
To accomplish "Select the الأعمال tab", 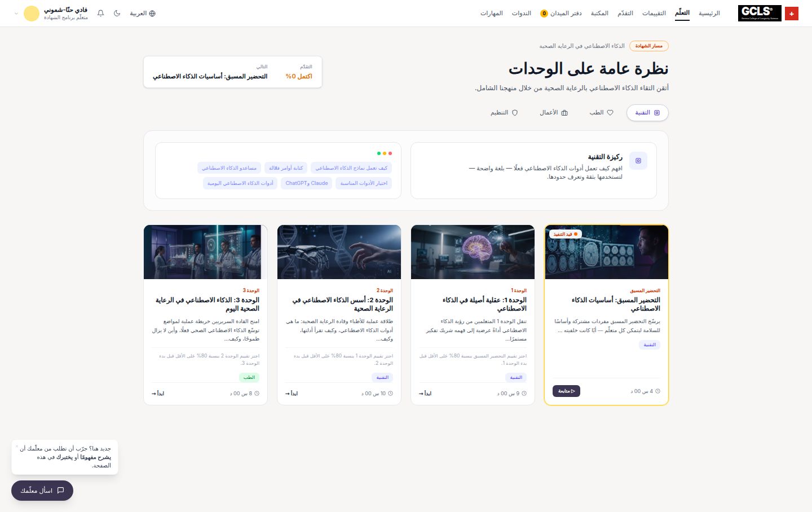I will coord(554,113).
